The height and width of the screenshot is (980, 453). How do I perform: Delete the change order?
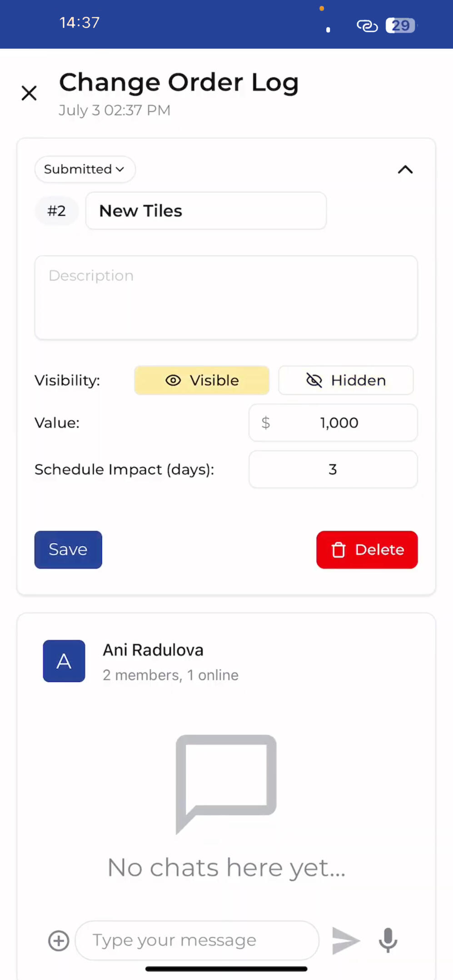click(x=367, y=549)
